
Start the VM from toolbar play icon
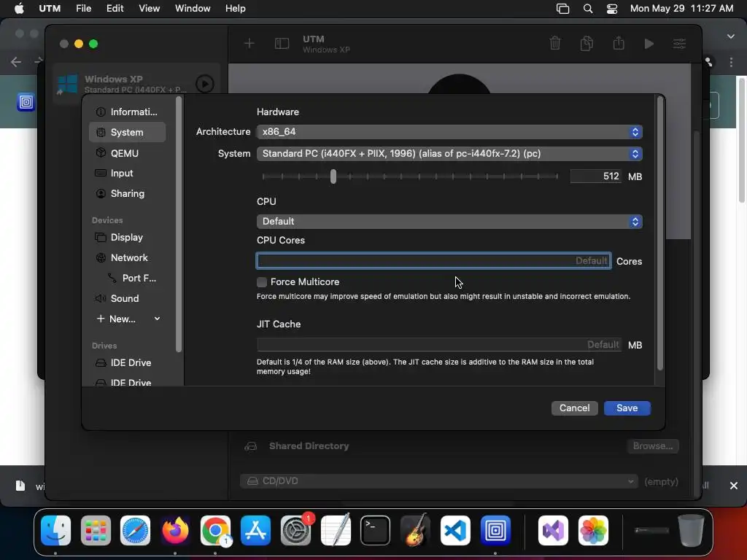649,44
